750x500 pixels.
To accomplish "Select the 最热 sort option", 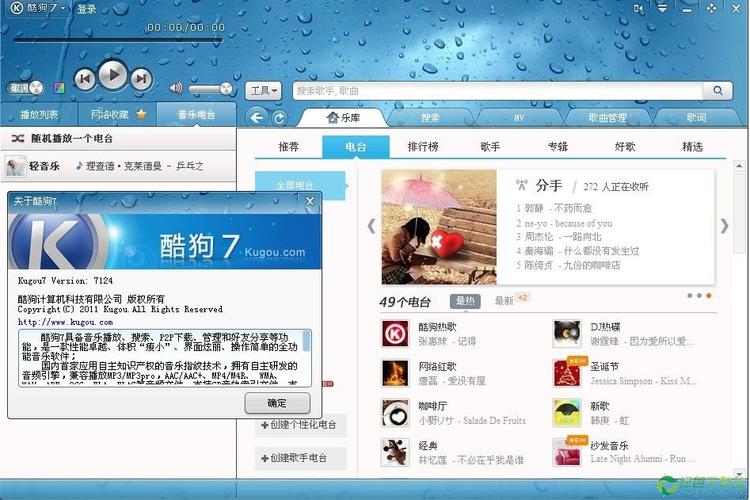I will pos(466,300).
